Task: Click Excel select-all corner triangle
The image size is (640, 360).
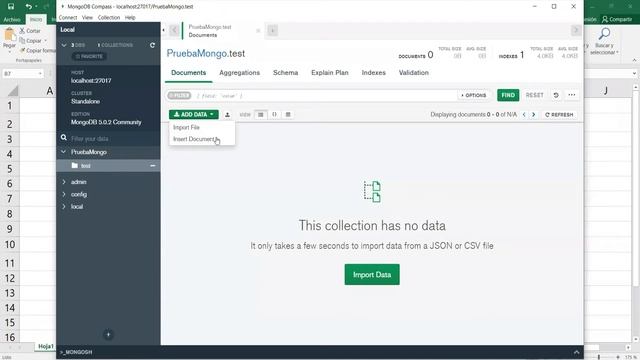Action: point(13,91)
